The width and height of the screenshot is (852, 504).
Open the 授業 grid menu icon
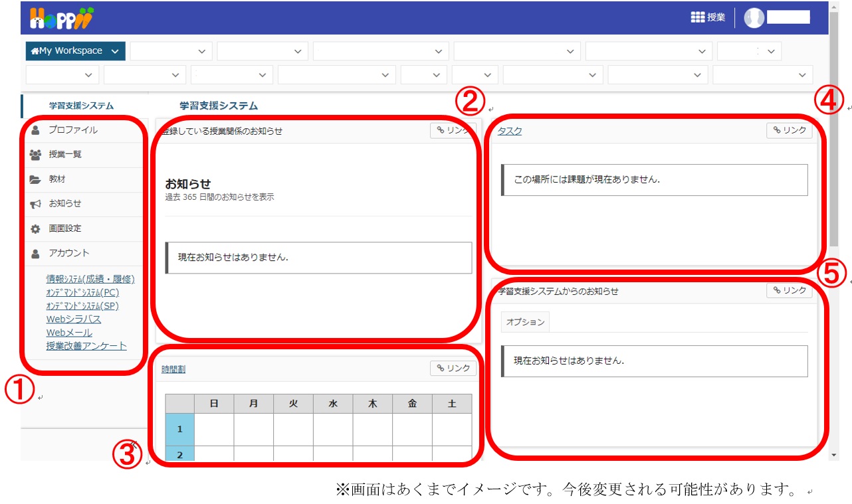coord(697,18)
